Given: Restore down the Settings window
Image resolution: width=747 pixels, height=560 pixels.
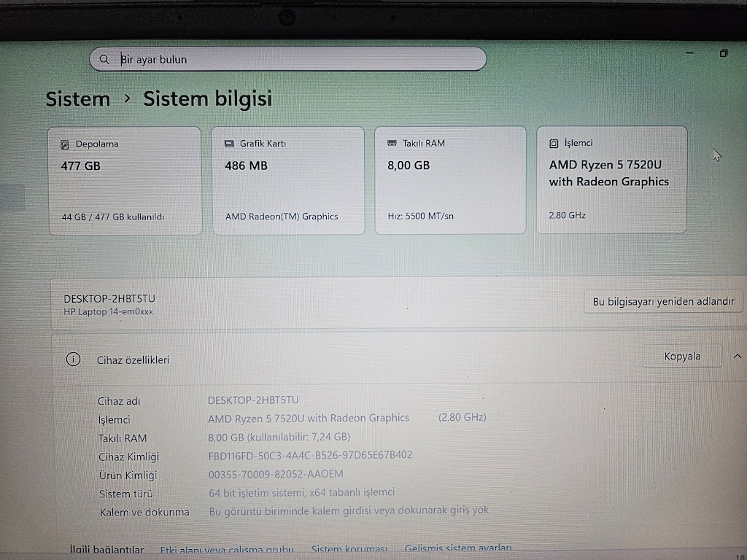Looking at the screenshot, I should click(x=723, y=53).
